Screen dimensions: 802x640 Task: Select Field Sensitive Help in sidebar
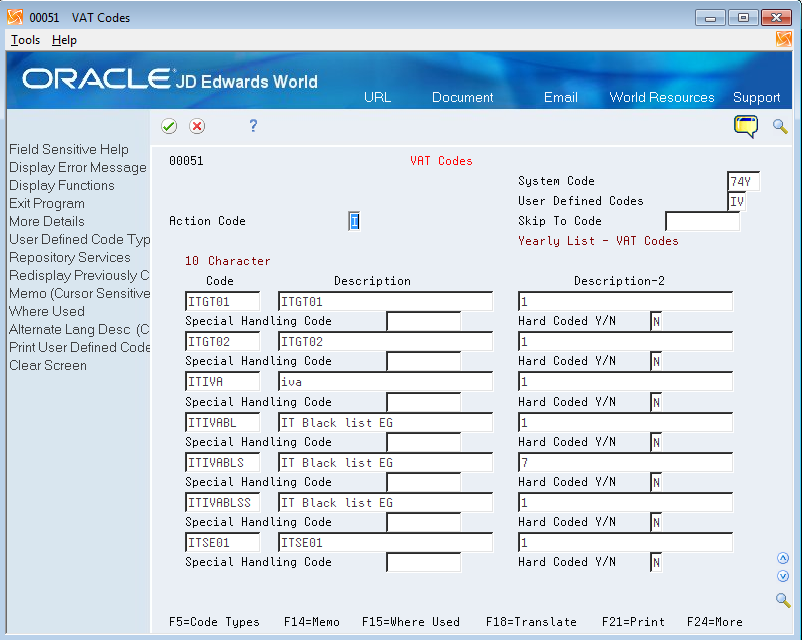(x=69, y=149)
